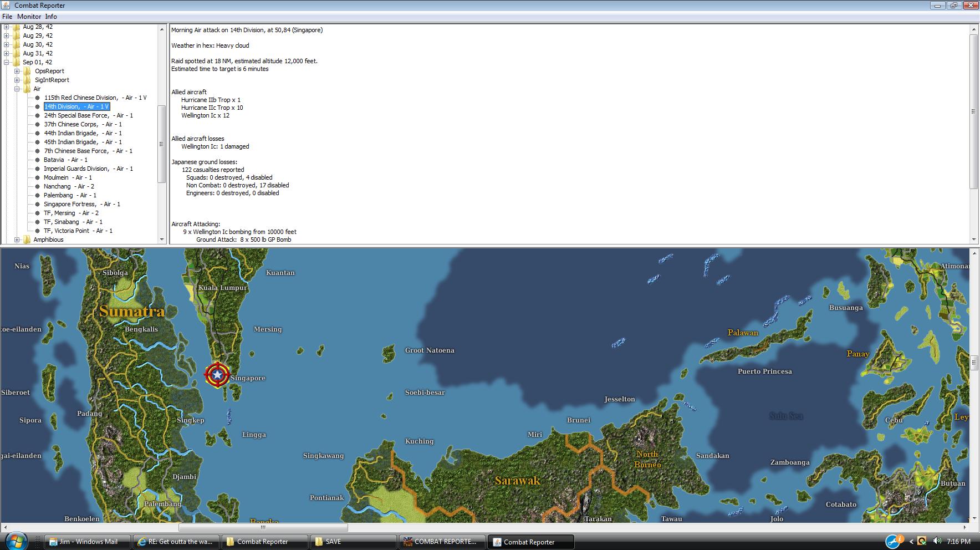Select 24th Special Base Force report

coord(89,115)
